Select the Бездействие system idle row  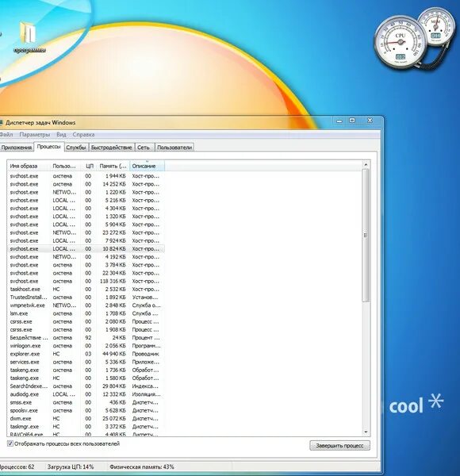pos(86,338)
